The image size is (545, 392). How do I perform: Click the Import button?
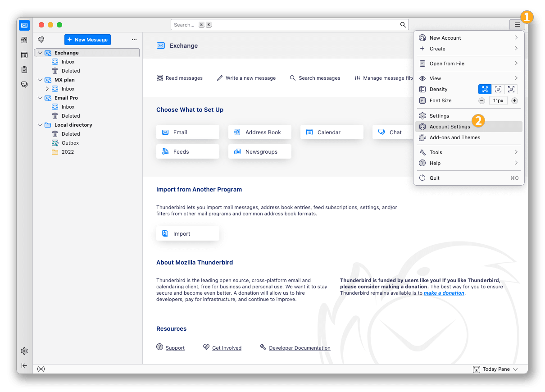coord(188,233)
